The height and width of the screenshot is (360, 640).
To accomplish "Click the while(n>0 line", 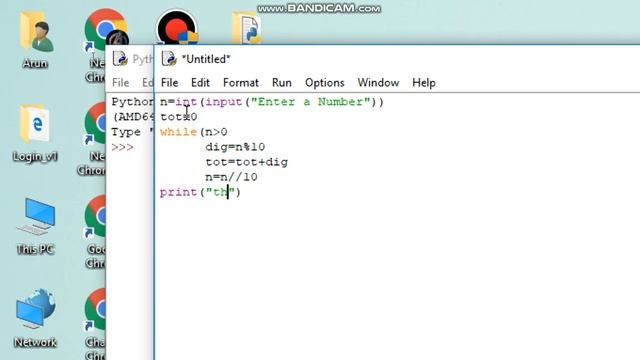I will pos(193,132).
